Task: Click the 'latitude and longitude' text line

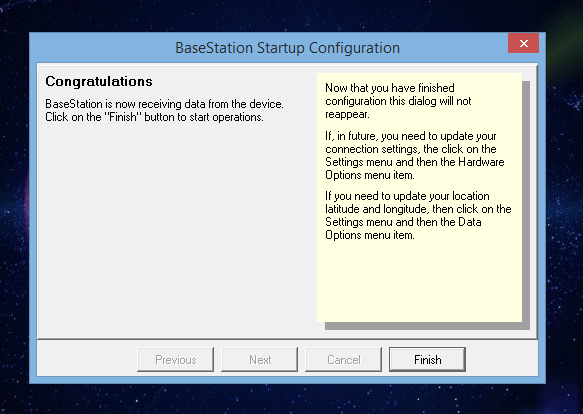Action: tap(418, 209)
